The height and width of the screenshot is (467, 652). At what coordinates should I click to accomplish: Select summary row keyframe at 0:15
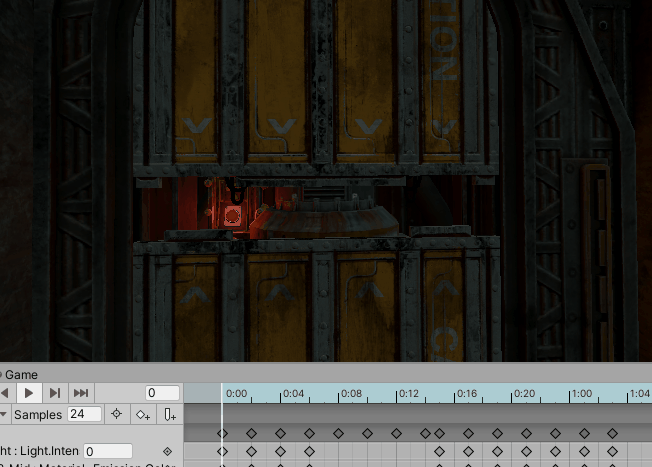(440, 433)
